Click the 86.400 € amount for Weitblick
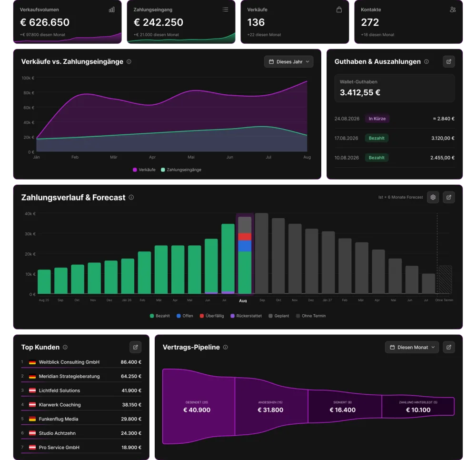 click(x=131, y=362)
